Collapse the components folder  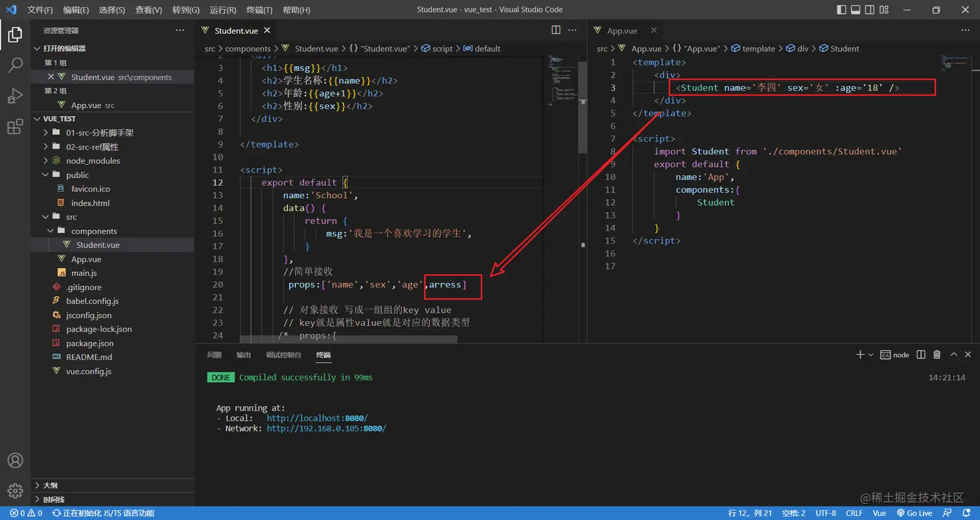[51, 231]
